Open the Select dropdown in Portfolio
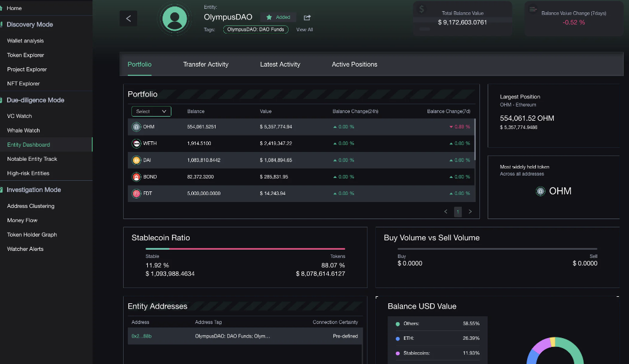Screen dimensions: 629x364 point(151,111)
